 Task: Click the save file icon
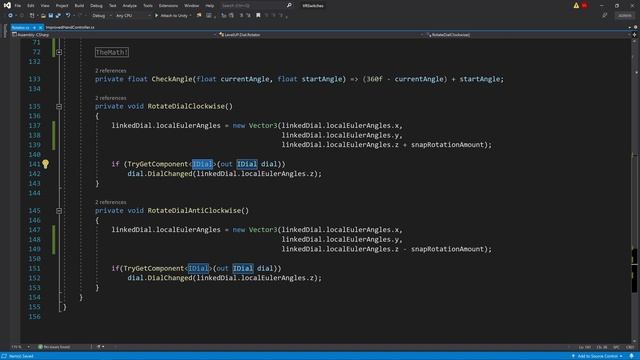click(51, 16)
